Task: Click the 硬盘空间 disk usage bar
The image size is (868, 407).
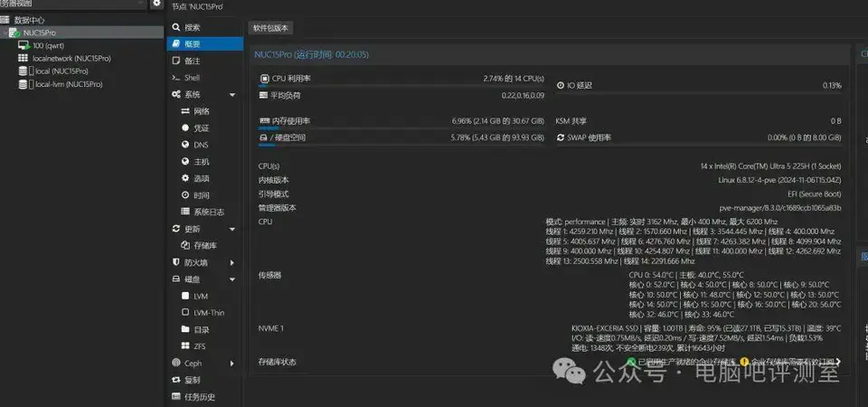Action: pos(401,145)
